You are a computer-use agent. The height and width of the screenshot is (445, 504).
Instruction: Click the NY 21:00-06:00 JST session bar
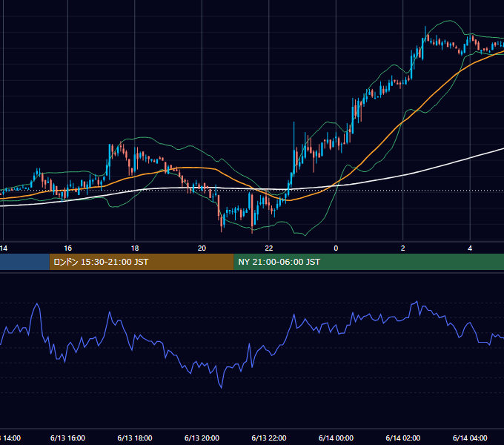369,262
